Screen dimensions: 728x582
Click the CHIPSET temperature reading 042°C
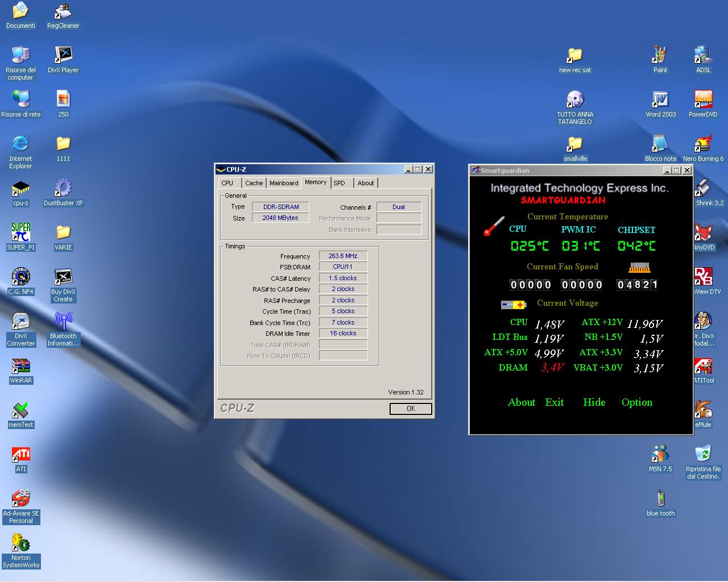tap(636, 246)
